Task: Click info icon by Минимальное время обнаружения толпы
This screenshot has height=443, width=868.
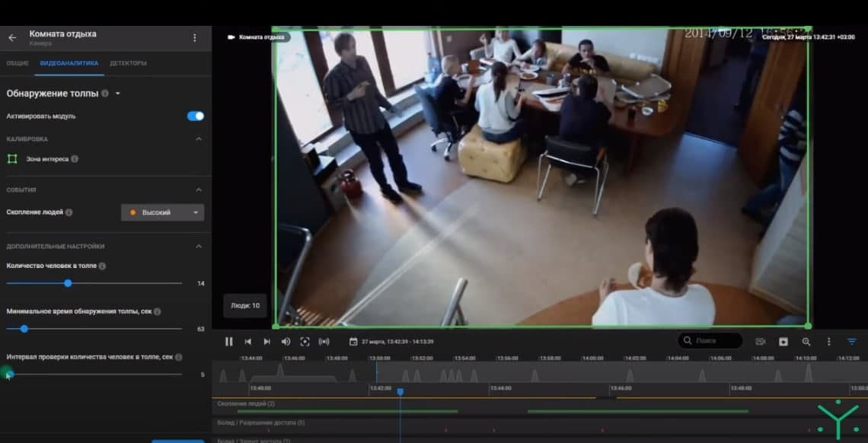Action: 157,312
